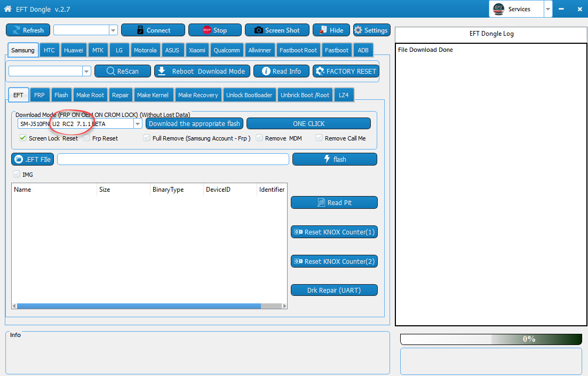The image size is (588, 376).
Task: Select the Make Root sub-tab
Action: click(90, 95)
